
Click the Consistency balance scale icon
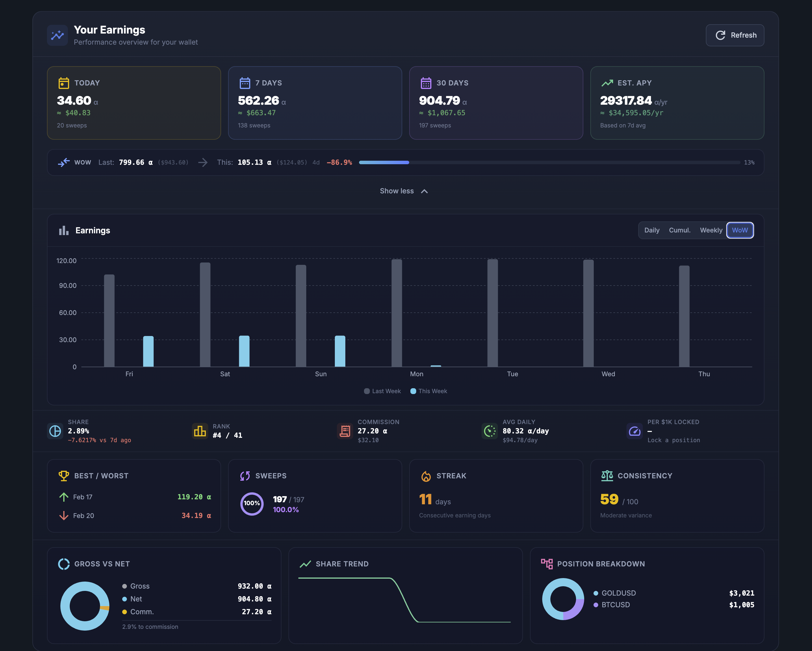[607, 476]
